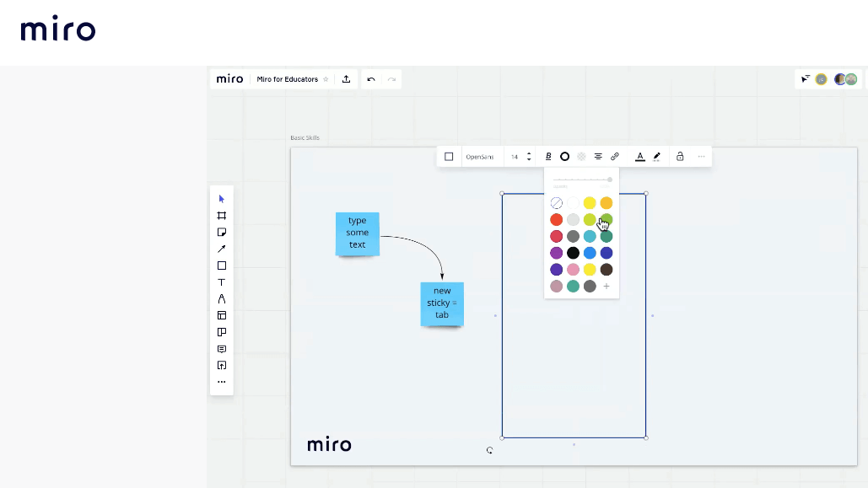The width and height of the screenshot is (868, 488).
Task: Show more tools via three dots
Action: point(221,382)
